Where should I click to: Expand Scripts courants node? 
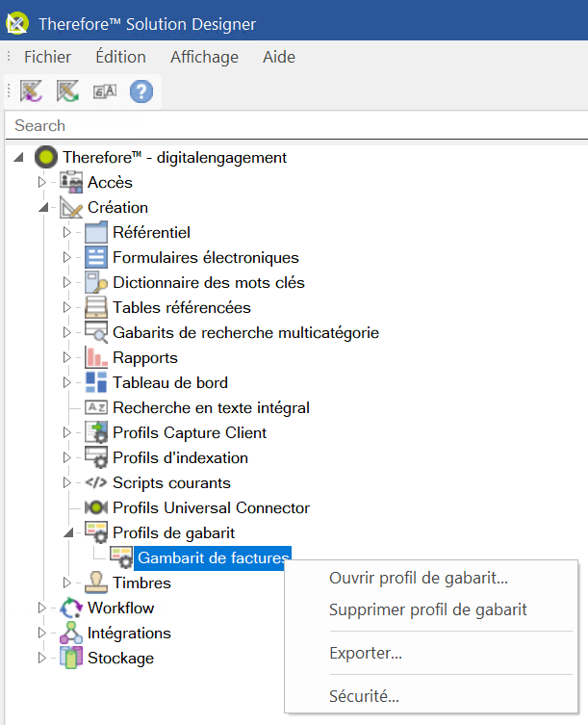67,482
